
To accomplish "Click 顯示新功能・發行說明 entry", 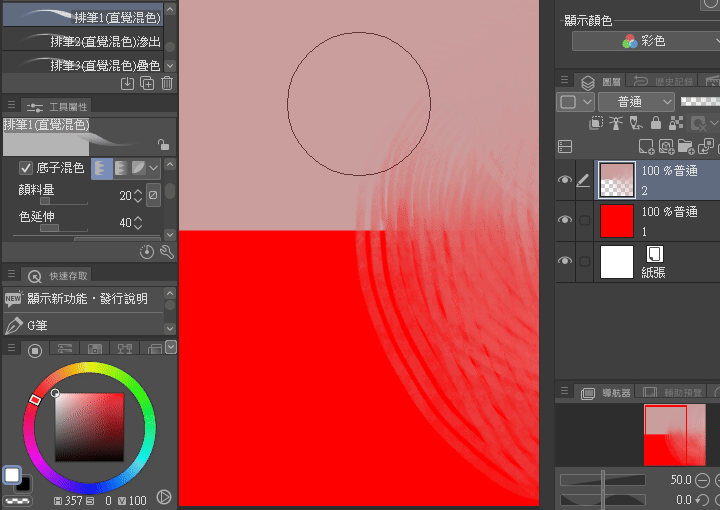I will 83,299.
